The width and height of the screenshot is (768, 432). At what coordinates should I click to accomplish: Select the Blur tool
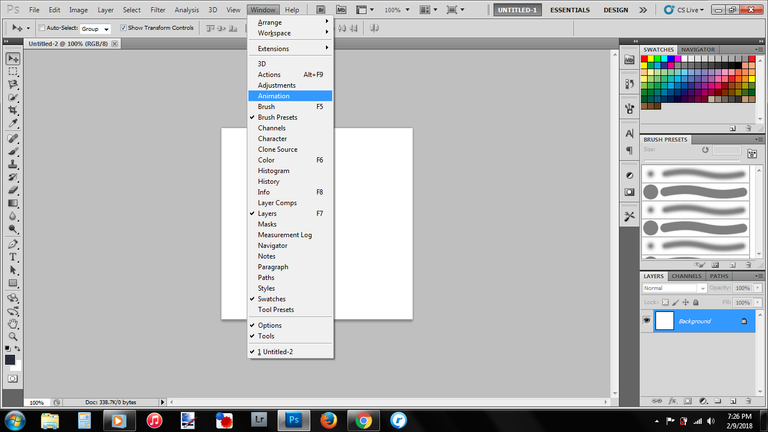13,216
